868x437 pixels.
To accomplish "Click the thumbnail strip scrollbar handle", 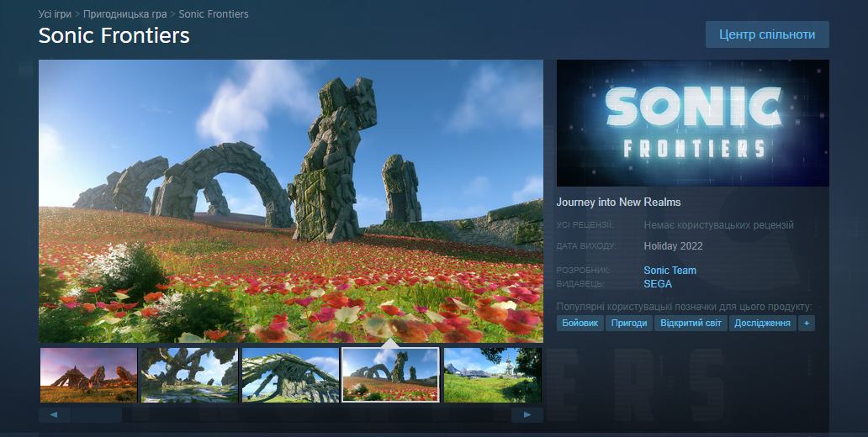I will pos(97,415).
